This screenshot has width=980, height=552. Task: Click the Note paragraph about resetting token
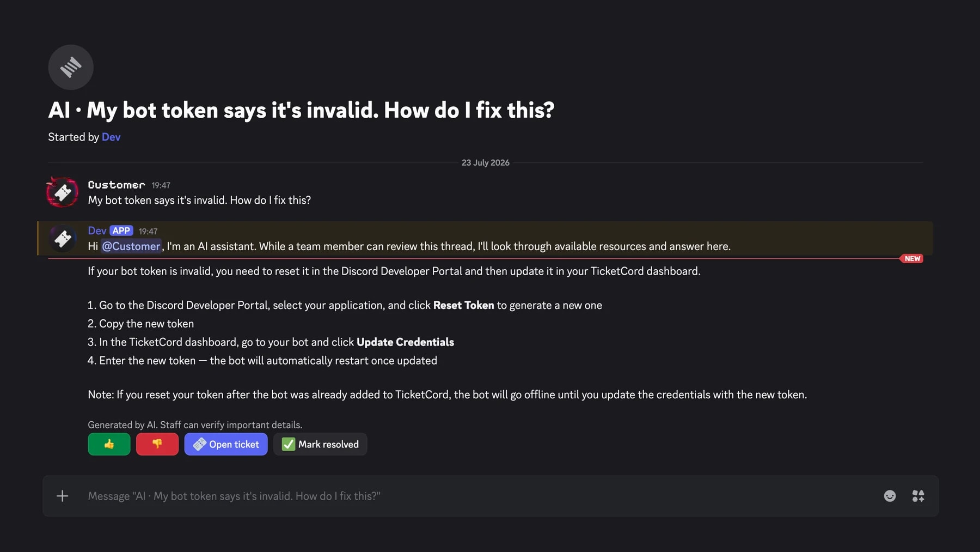(448, 395)
